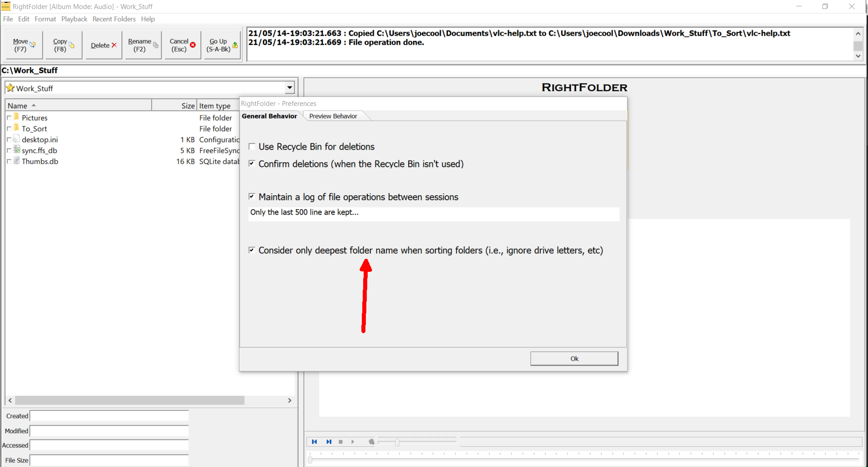Select the To_Sort folder name
This screenshot has width=868, height=467.
[34, 128]
